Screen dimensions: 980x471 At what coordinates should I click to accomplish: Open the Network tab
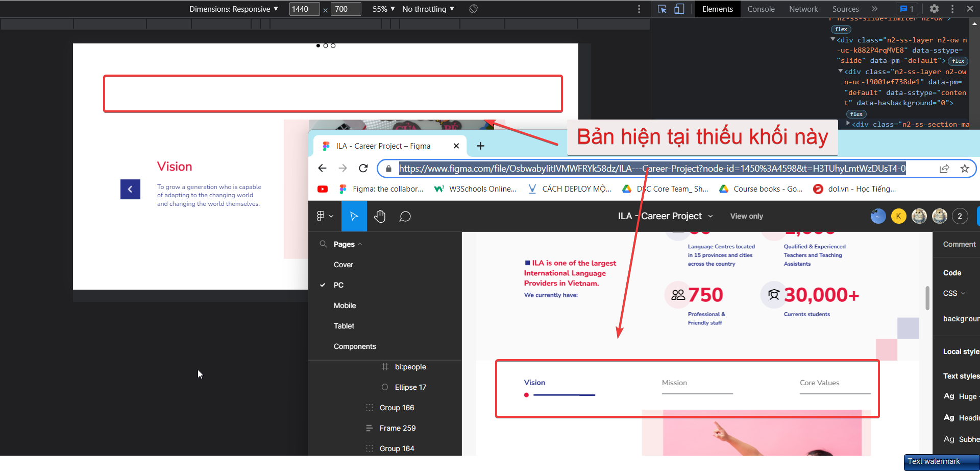point(803,9)
